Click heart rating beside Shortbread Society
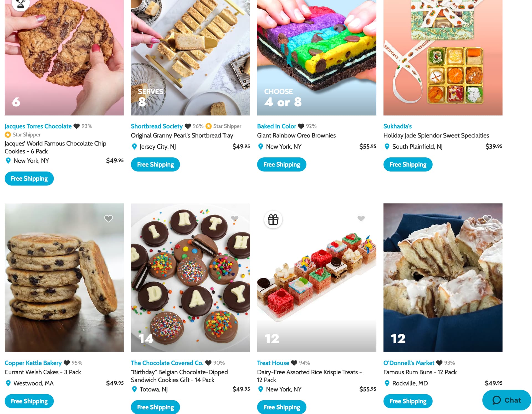This screenshot has width=532, height=414. point(188,126)
